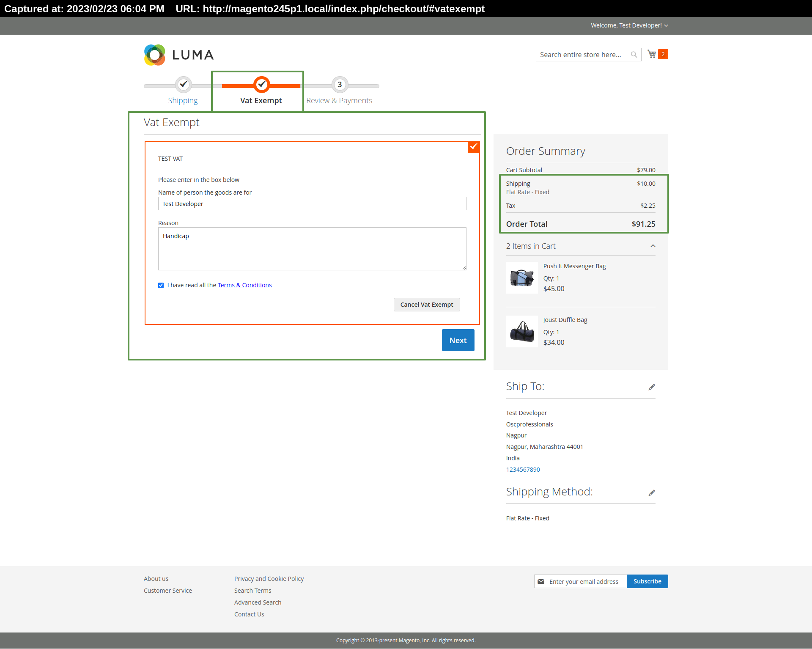The image size is (812, 649).
Task: Click the orange checkmark corner badge
Action: (474, 146)
